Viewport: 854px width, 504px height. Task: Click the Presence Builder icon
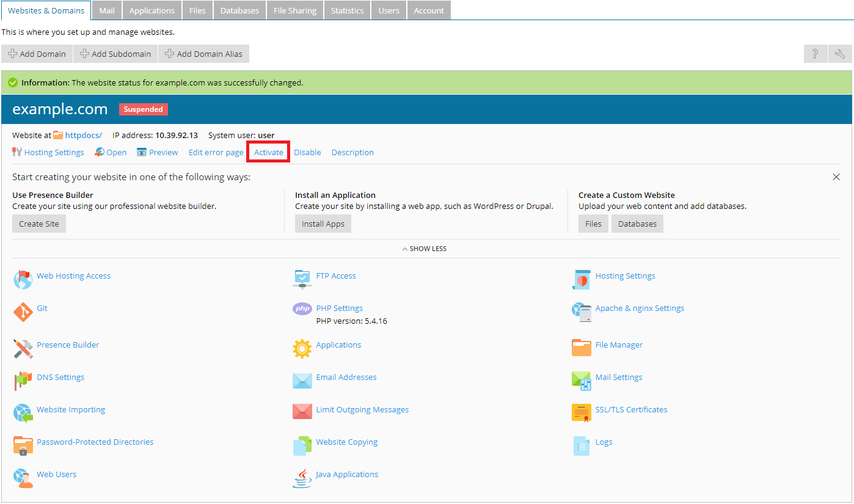23,348
